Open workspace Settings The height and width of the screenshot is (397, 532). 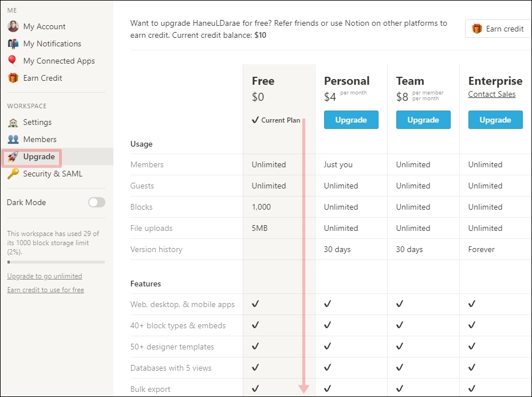pyautogui.click(x=37, y=122)
